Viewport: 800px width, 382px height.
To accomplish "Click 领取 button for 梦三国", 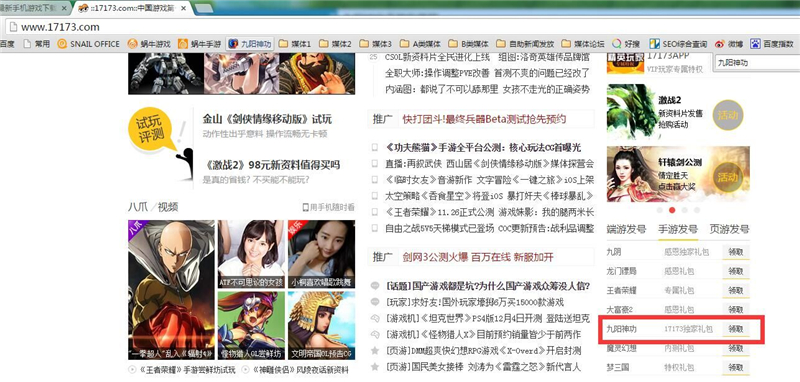I will pos(736,367).
